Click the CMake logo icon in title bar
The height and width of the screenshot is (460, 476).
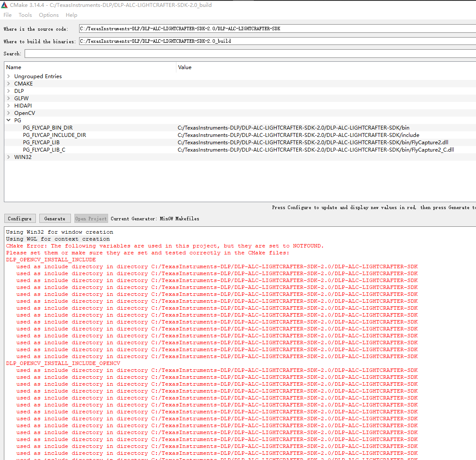(x=4, y=5)
